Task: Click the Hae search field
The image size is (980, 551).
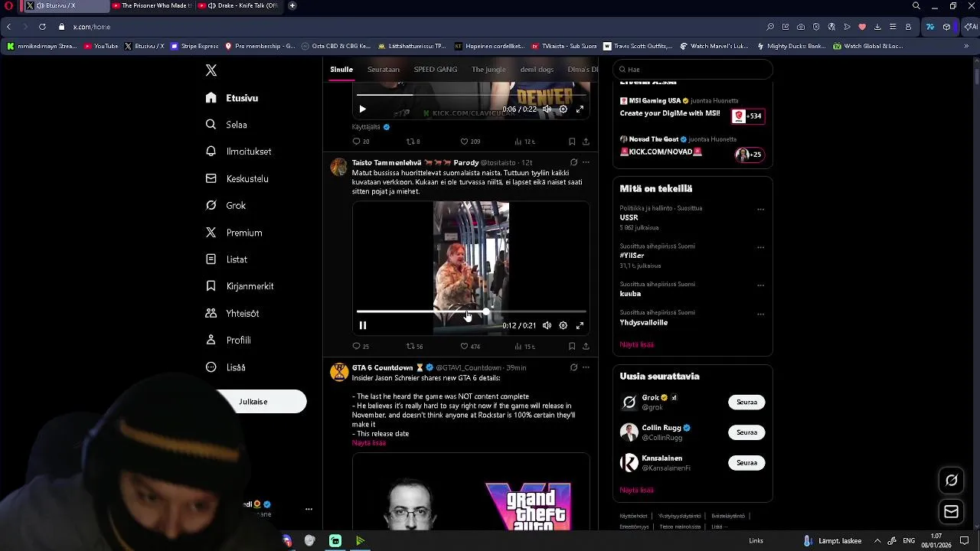Action: (x=693, y=70)
